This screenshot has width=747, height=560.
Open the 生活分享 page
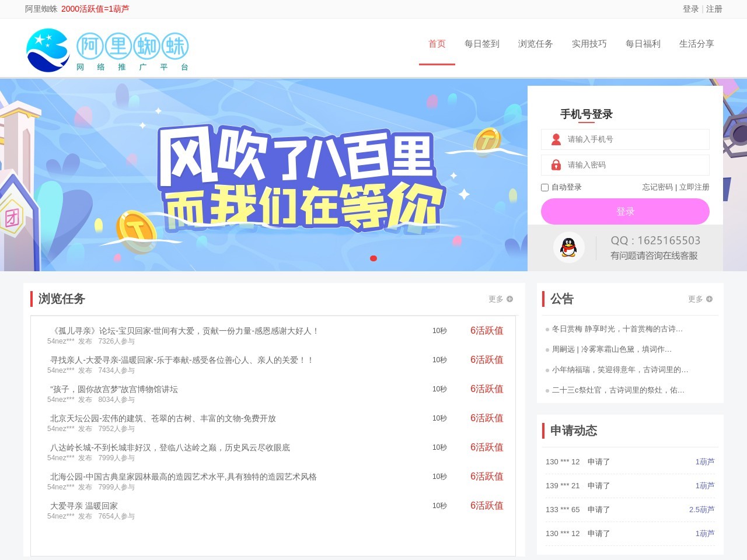click(x=697, y=44)
